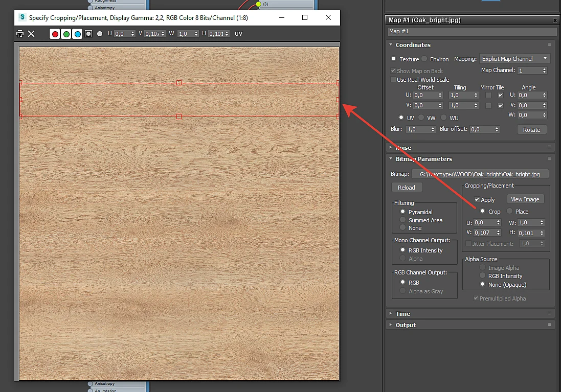
Task: Select the VW mapping plane radio
Action: point(421,118)
